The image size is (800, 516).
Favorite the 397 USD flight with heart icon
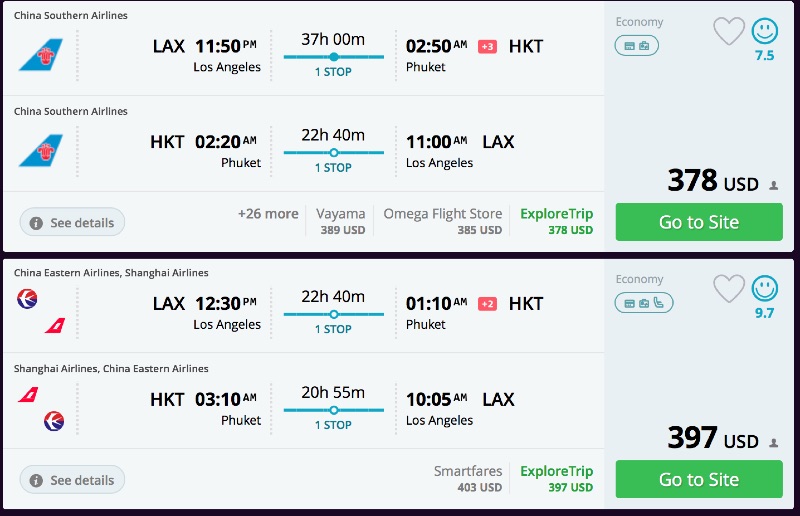click(730, 289)
